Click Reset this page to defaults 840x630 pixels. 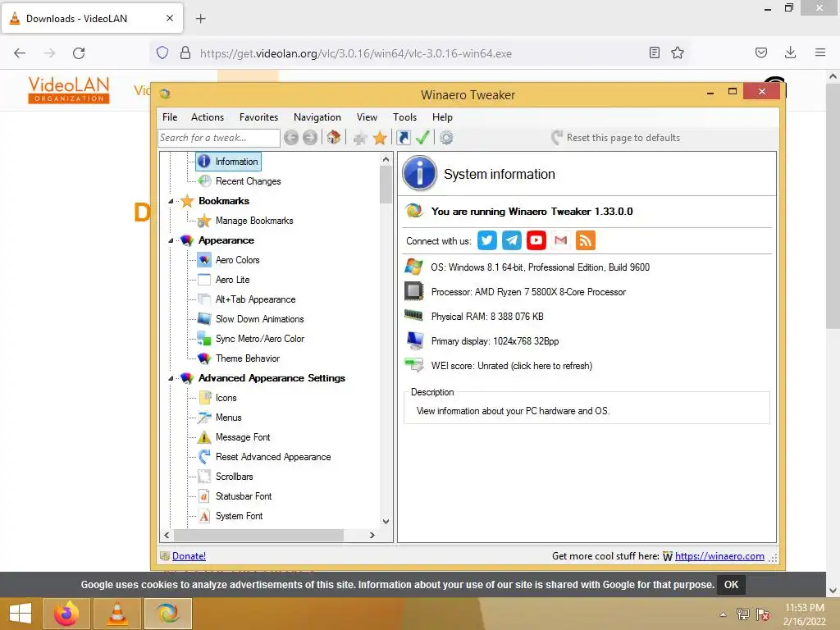[615, 138]
